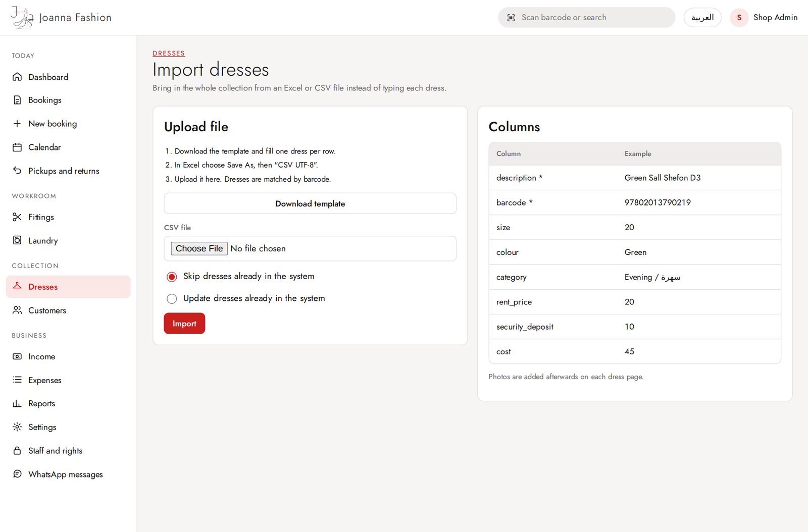Follow the DRESSES breadcrumb link

169,53
